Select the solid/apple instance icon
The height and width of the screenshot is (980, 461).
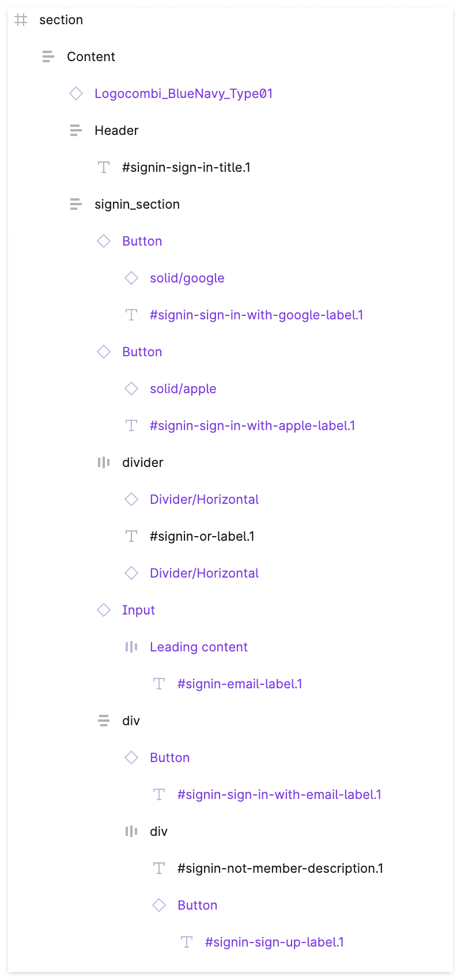click(x=131, y=389)
